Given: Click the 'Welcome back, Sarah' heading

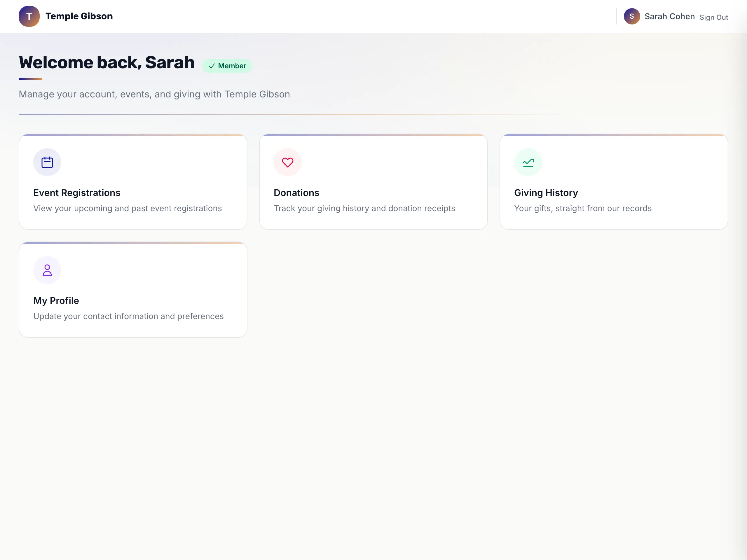Looking at the screenshot, I should (x=107, y=62).
